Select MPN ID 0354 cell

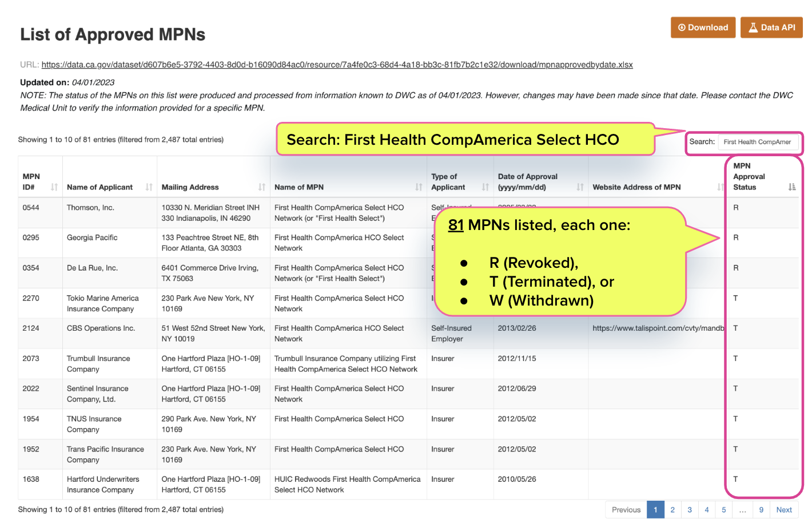point(40,273)
